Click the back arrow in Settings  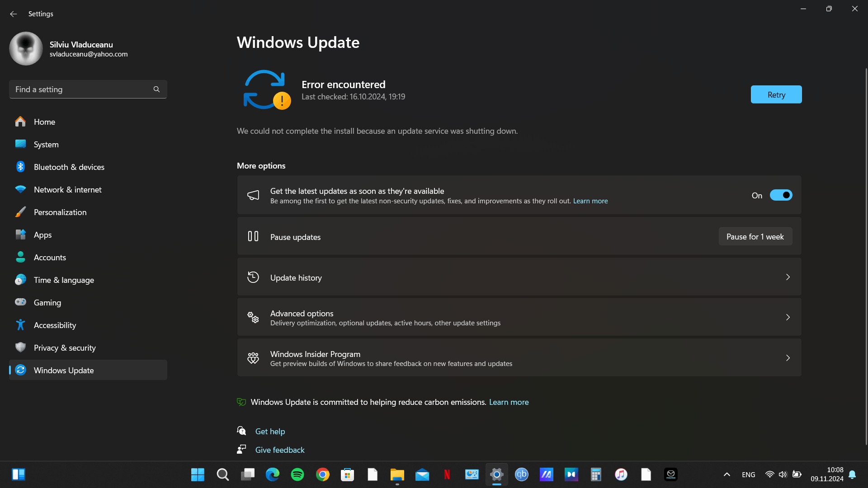click(14, 14)
